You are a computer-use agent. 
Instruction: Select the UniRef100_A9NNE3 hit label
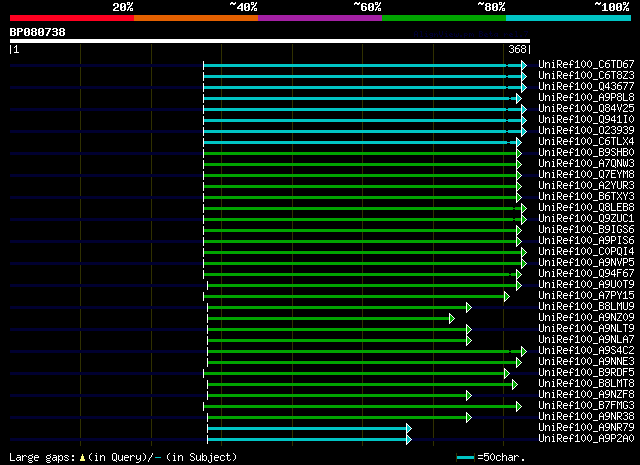point(586,362)
